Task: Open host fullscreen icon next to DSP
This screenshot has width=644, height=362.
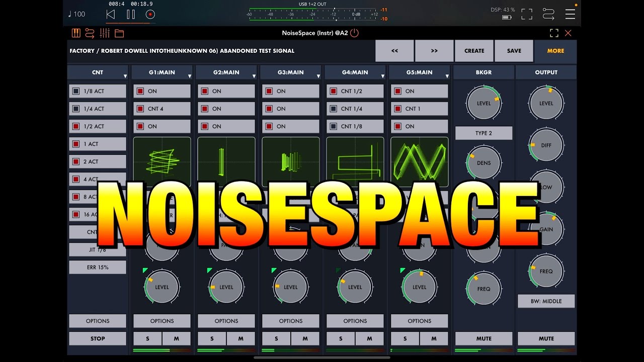Action: (x=526, y=14)
